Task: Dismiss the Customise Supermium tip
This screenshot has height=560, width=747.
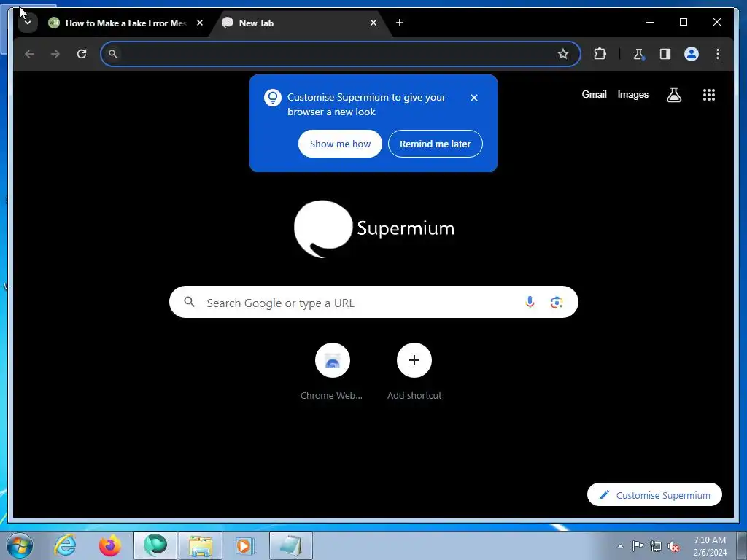Action: pos(474,98)
